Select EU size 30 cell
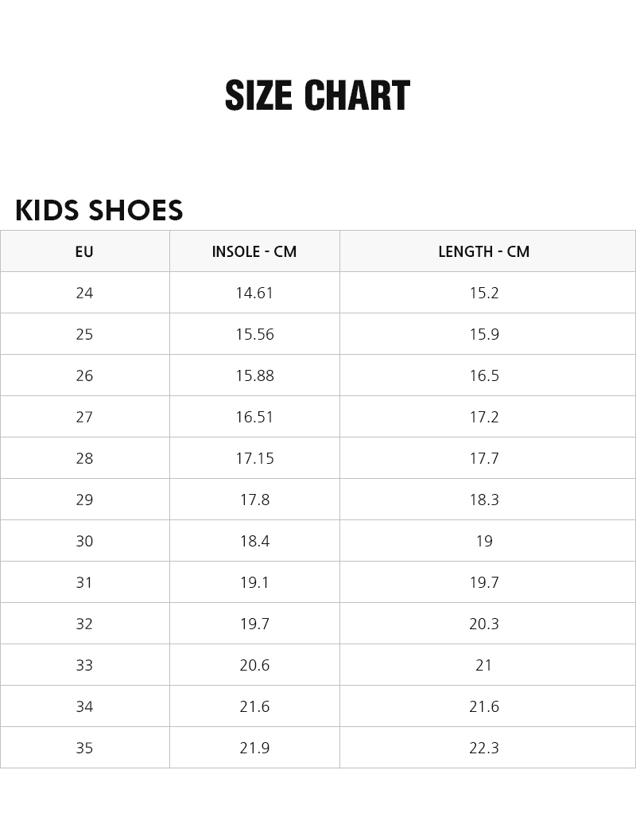This screenshot has height=840, width=636. [x=84, y=541]
